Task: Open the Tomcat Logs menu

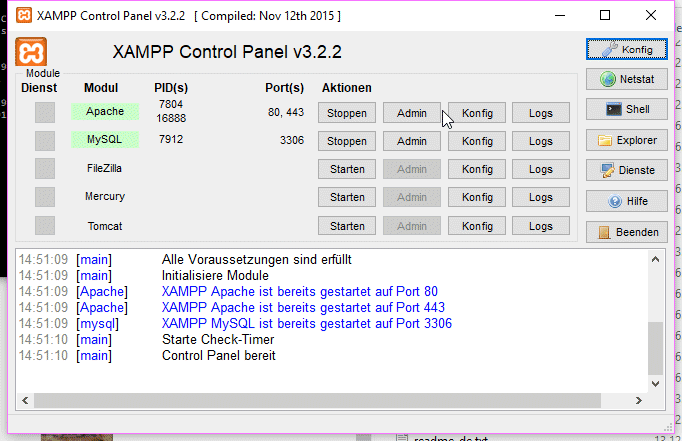Action: coord(541,226)
